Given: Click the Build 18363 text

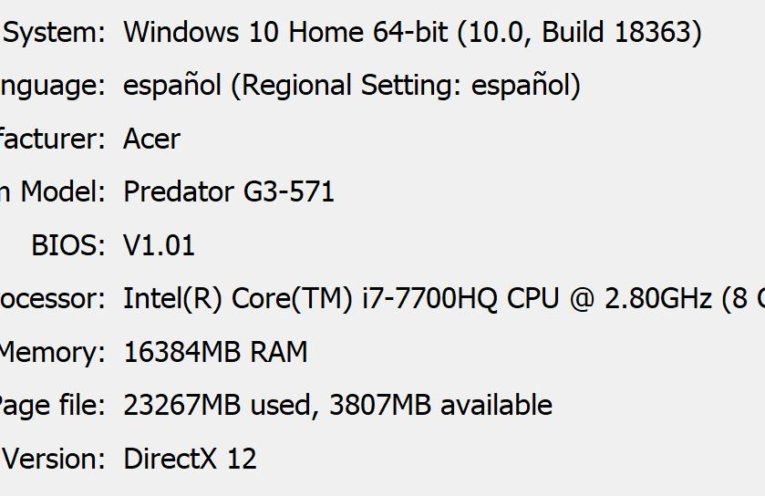Looking at the screenshot, I should (x=618, y=32).
